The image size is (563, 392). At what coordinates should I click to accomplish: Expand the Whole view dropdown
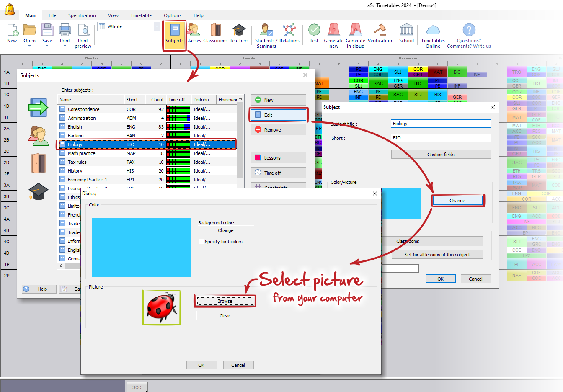(157, 26)
